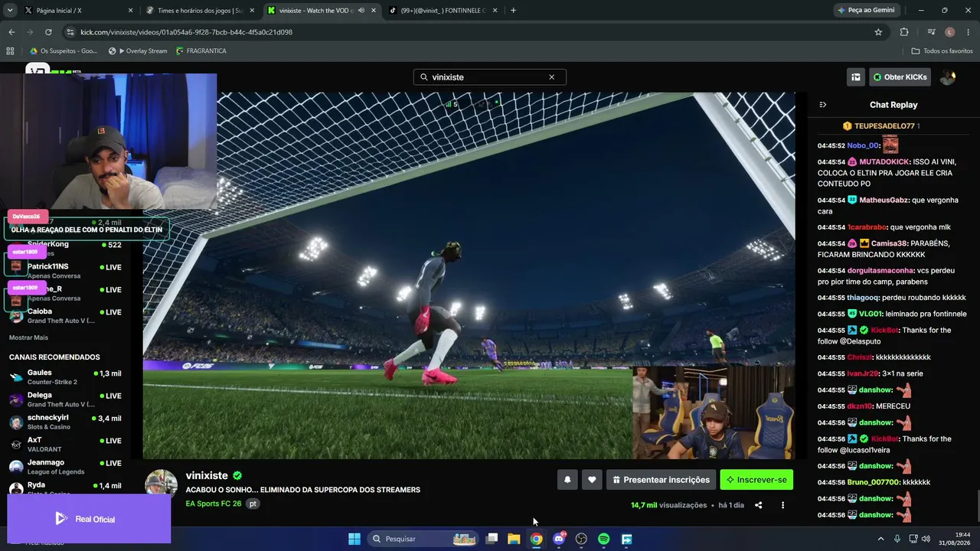Open the Chrome apps grid shortcut
The image size is (980, 551).
(10, 51)
